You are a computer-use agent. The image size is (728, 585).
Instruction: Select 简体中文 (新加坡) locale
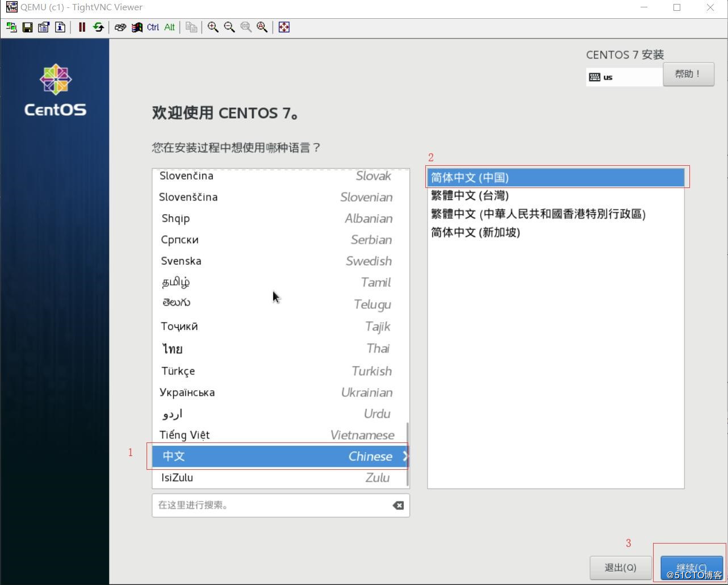[475, 232]
